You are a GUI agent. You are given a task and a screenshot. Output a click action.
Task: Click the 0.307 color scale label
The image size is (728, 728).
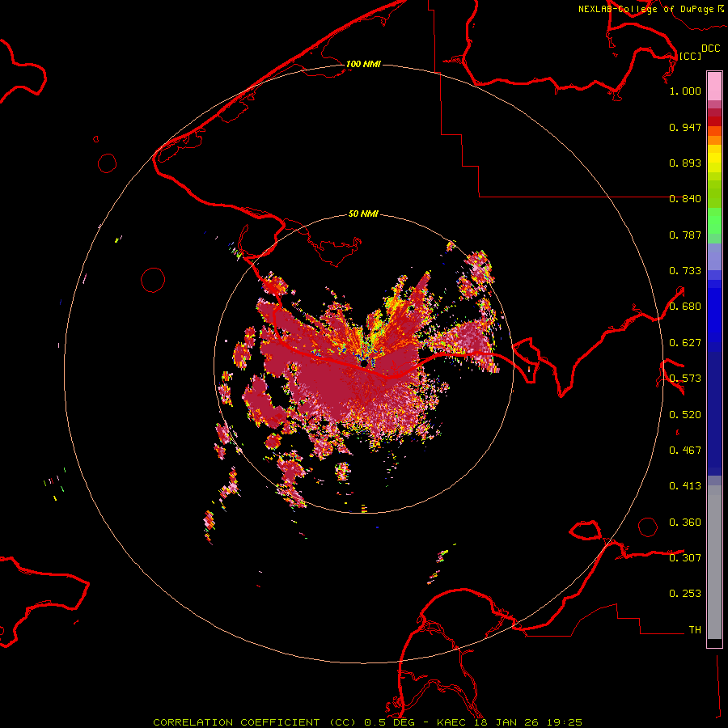click(685, 558)
